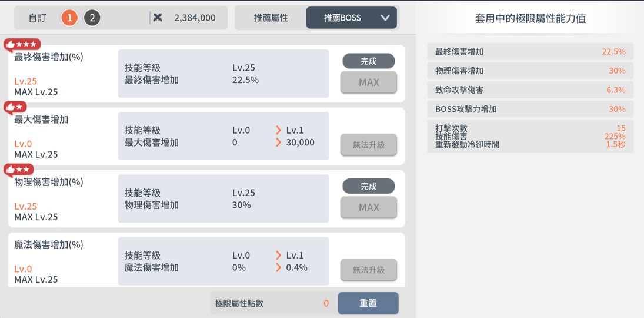This screenshot has width=644, height=318.
Task: Select the 推薦屬性 label tab
Action: [271, 18]
